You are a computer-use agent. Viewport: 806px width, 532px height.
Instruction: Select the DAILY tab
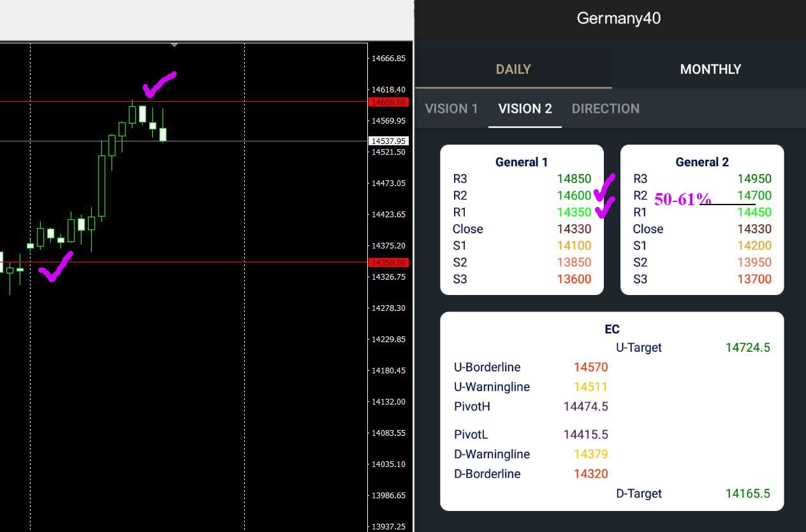coord(513,69)
